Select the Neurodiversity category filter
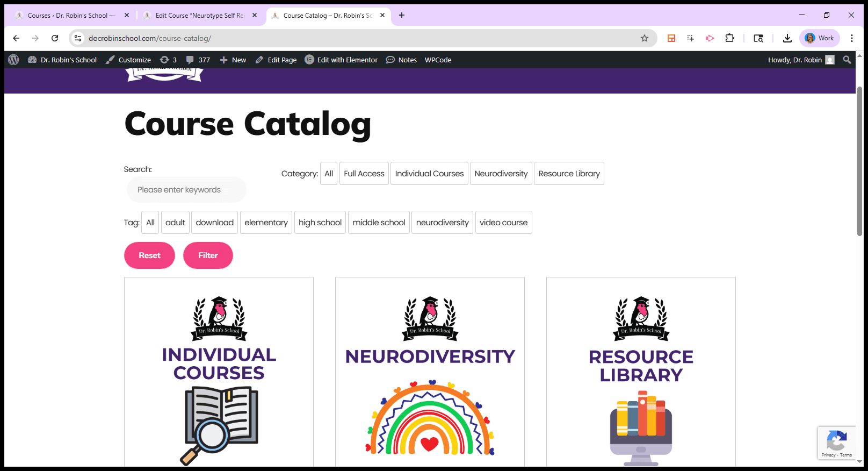 pyautogui.click(x=501, y=174)
